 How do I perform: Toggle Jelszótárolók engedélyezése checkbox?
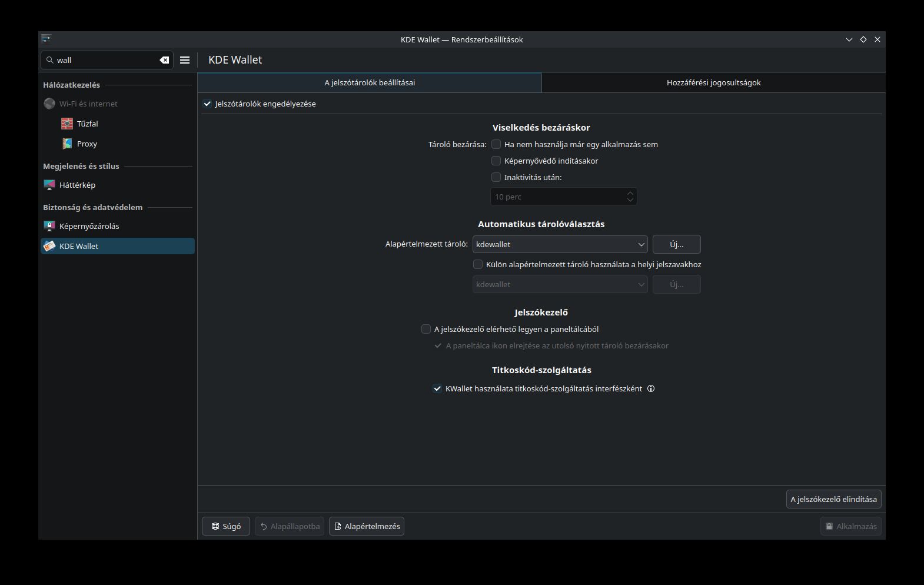[207, 104]
